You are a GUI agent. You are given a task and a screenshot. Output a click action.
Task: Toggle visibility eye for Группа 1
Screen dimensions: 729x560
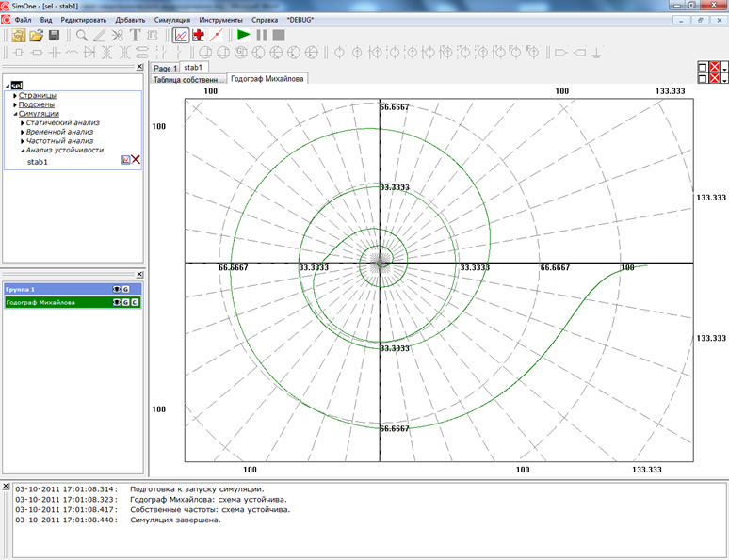pyautogui.click(x=116, y=289)
